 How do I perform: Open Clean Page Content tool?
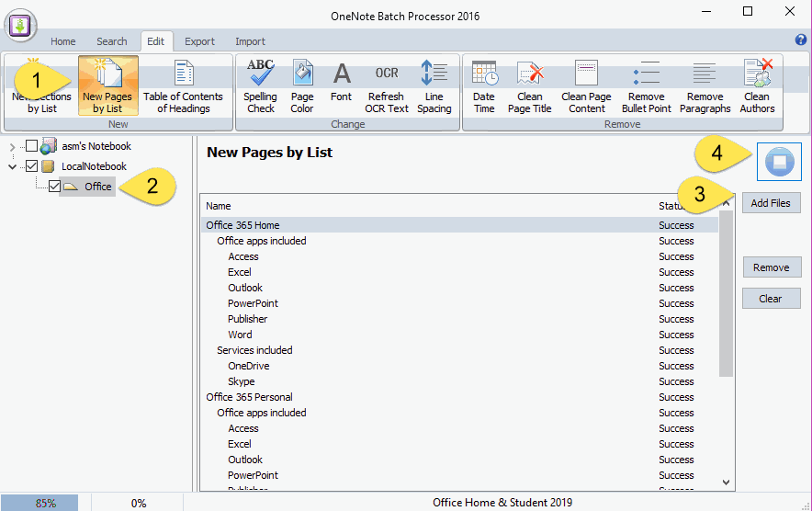click(586, 85)
